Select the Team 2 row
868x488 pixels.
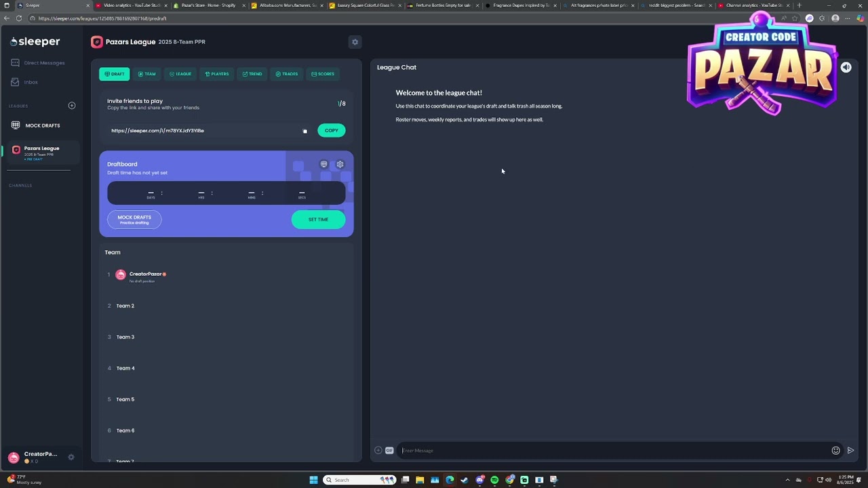pos(226,306)
